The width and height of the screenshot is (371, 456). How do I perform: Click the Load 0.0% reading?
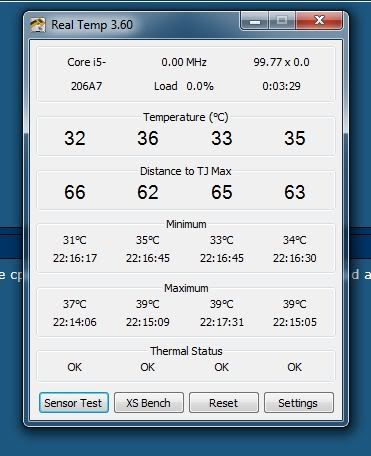tap(184, 86)
